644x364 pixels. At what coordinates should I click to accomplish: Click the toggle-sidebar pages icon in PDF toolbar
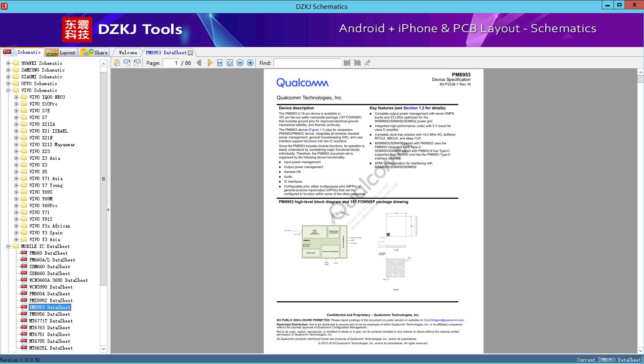coord(117,63)
